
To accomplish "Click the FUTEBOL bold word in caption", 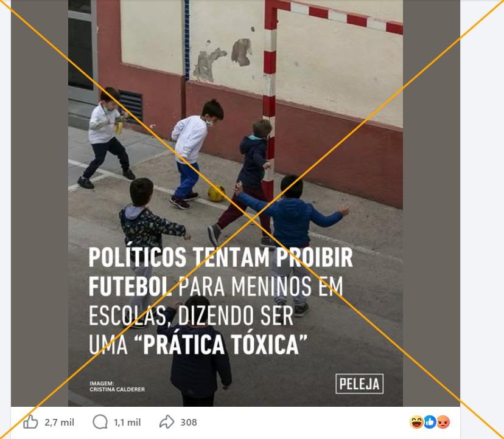I will 130,286.
